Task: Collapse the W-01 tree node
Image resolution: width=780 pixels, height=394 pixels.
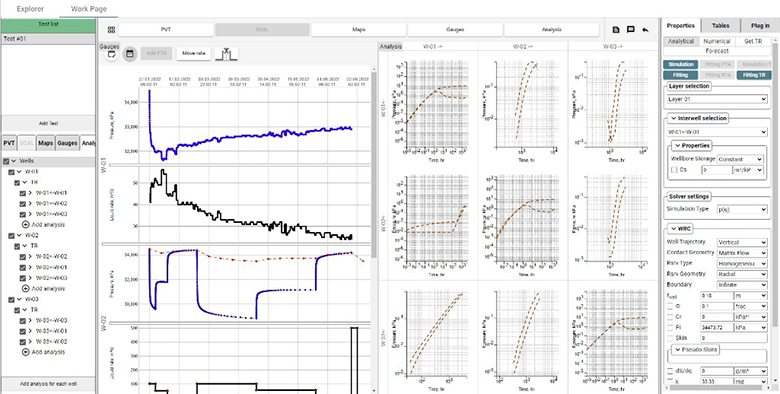Action: (19, 172)
